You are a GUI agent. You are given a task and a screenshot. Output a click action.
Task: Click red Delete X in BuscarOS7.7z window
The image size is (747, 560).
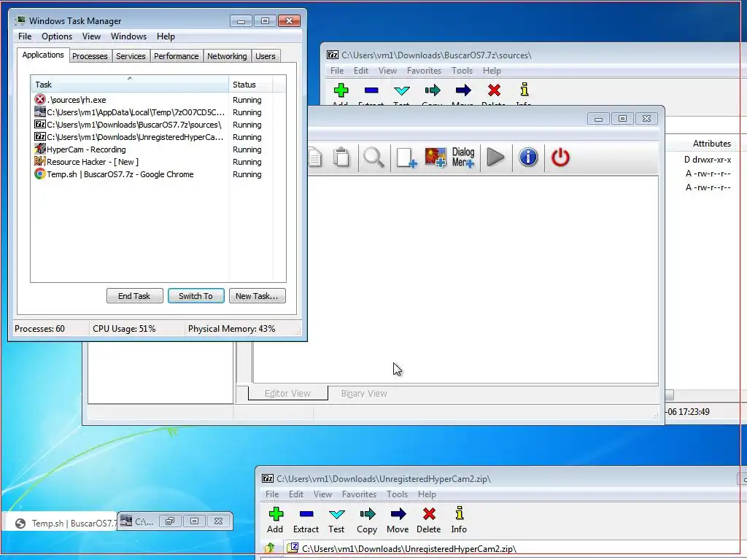click(494, 90)
